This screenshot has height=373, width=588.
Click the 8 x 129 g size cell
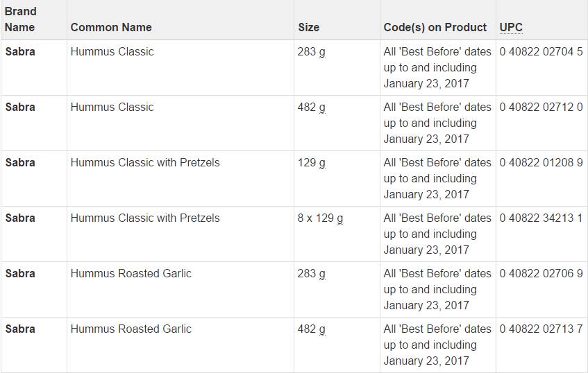[x=320, y=218]
